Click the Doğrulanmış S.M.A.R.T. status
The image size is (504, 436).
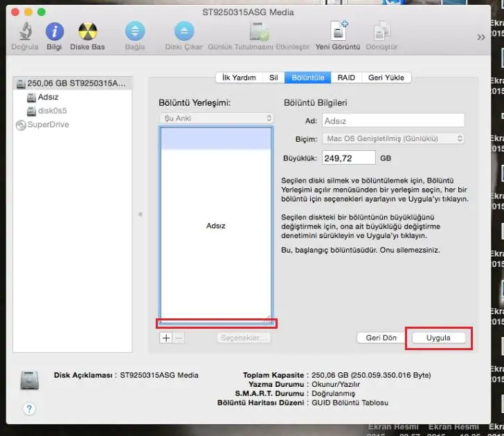(333, 394)
